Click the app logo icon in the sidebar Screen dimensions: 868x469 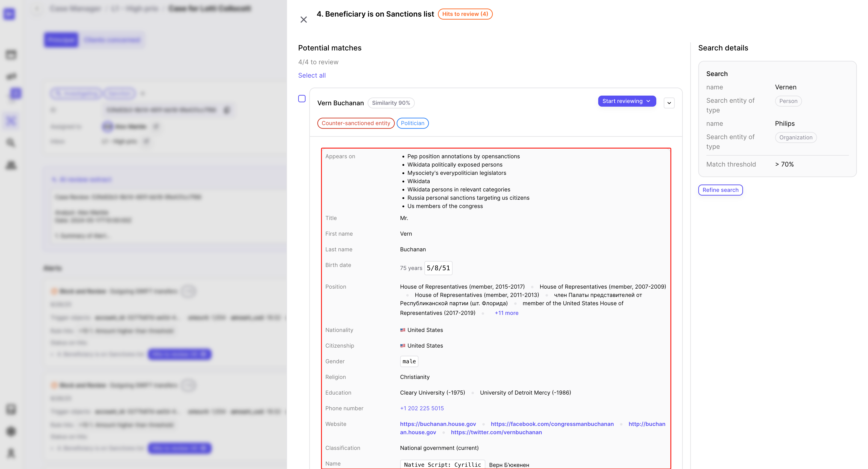(9, 14)
